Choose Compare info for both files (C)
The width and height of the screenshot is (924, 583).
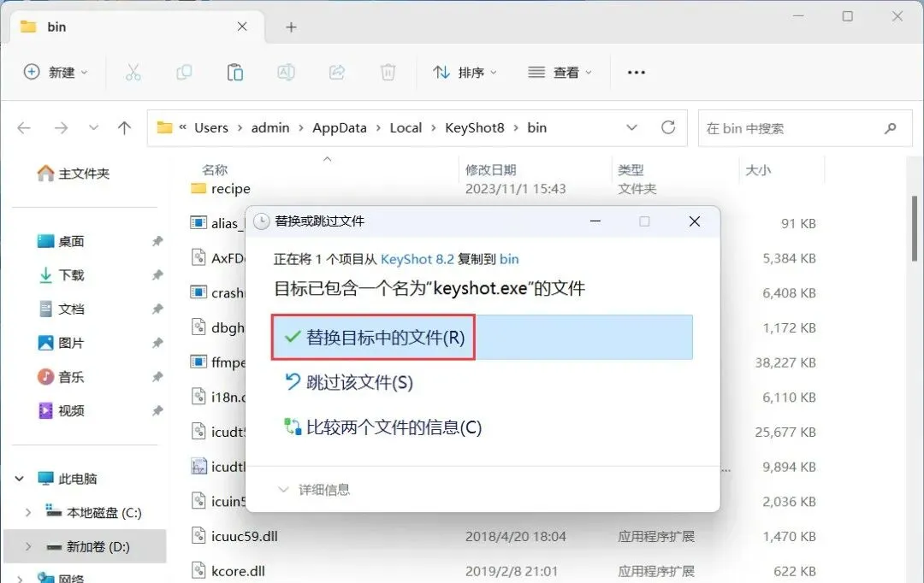(383, 427)
